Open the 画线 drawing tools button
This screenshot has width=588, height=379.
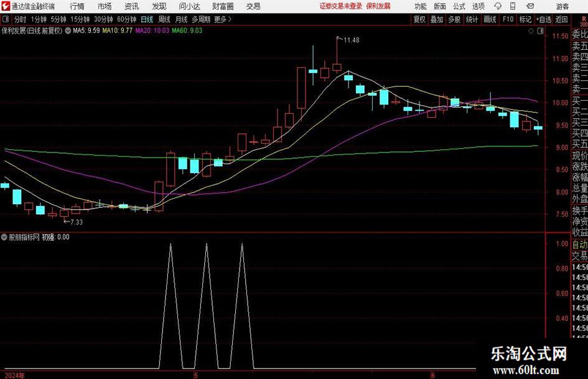tap(490, 19)
